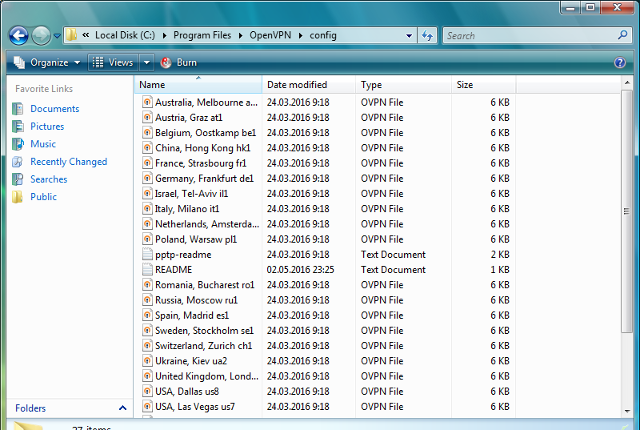This screenshot has height=430, width=640.
Task: Open Music favorite link
Action: coord(43,144)
